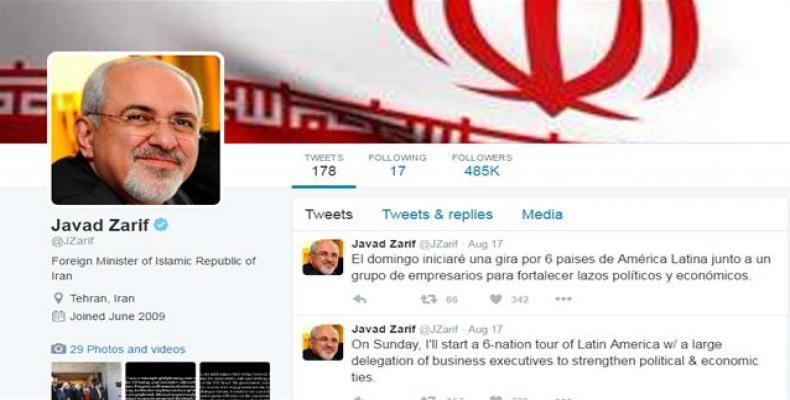This screenshot has width=790, height=400.
Task: Open more options on the Spanish tweet
Action: click(563, 299)
